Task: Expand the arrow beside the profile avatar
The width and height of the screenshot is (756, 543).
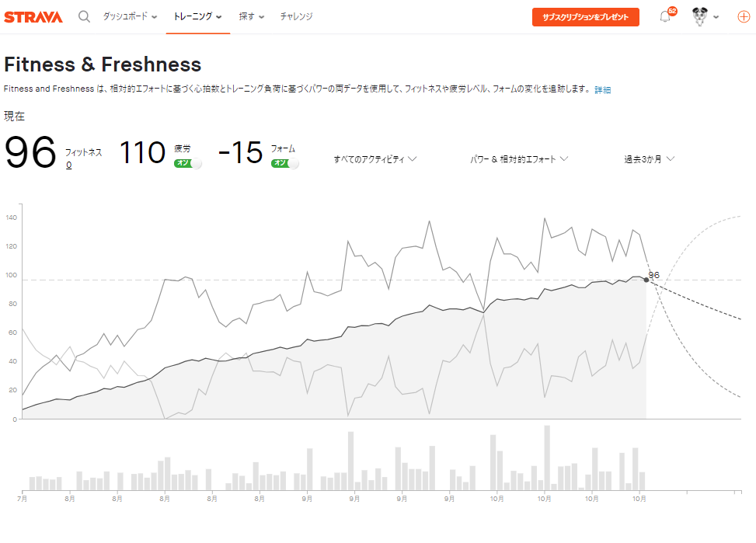Action: (x=716, y=17)
